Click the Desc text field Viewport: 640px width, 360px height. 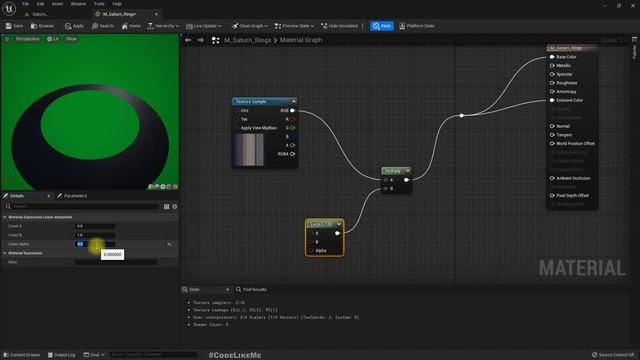(116, 262)
